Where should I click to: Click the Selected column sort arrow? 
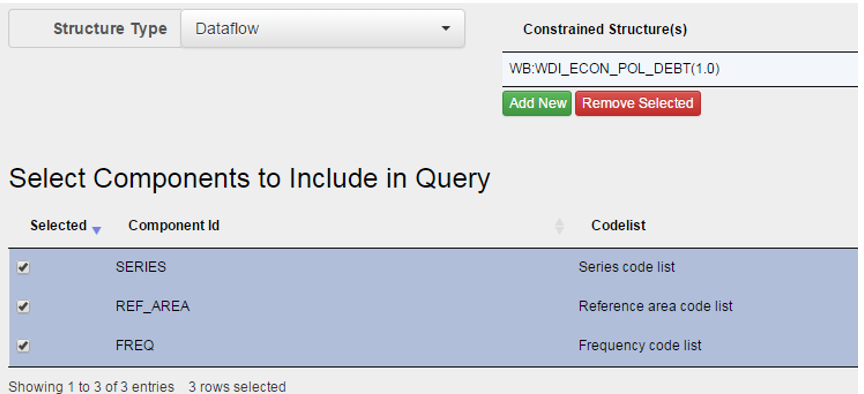[x=96, y=230]
